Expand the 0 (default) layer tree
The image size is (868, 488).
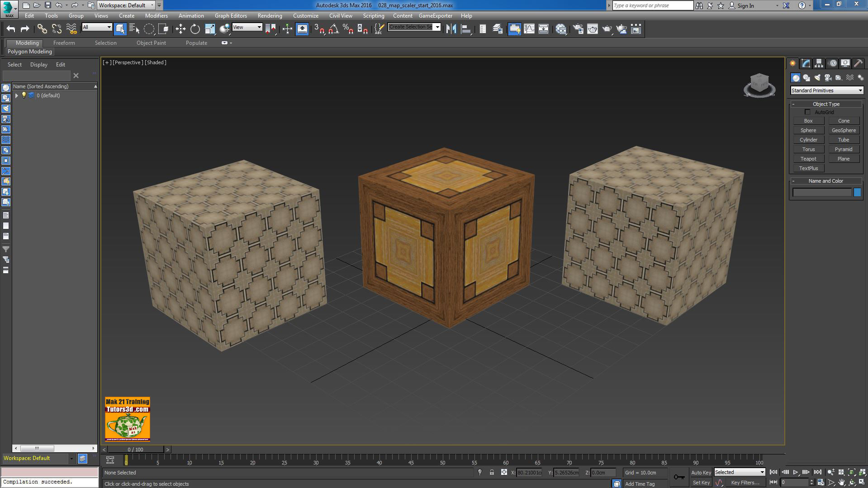(x=16, y=95)
